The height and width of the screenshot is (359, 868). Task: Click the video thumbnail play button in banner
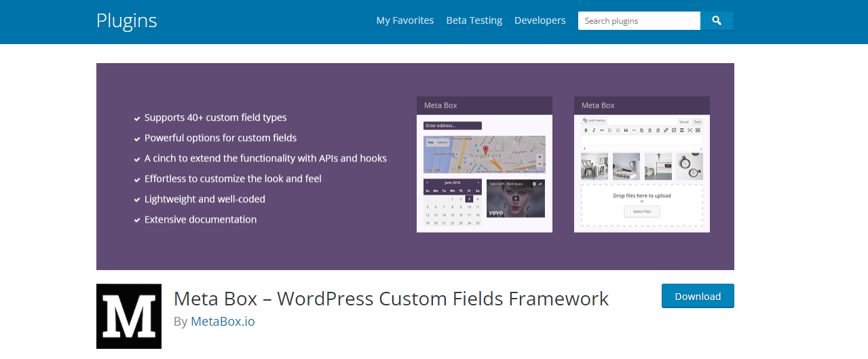click(x=516, y=199)
